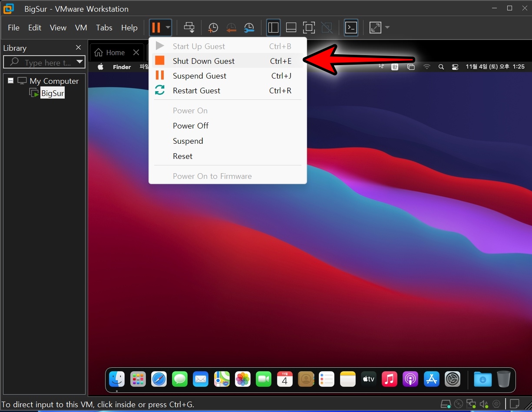Open the snapshot manager wrench-clock icon
Screen dimensions: 532x412
click(x=249, y=28)
